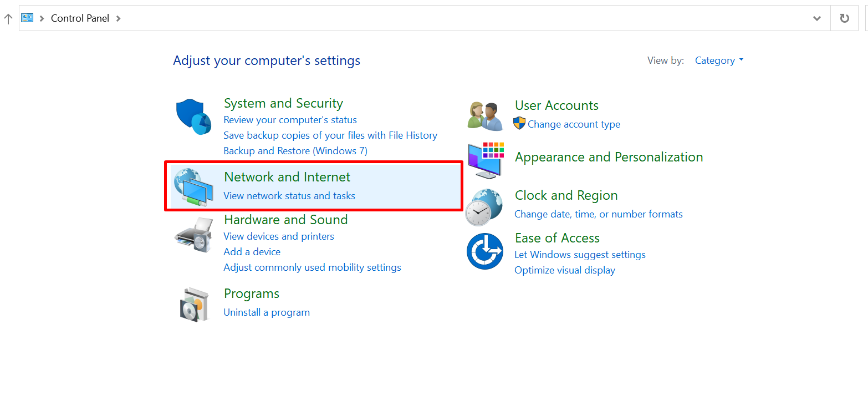Click the User Accounts people icon

pyautogui.click(x=485, y=115)
